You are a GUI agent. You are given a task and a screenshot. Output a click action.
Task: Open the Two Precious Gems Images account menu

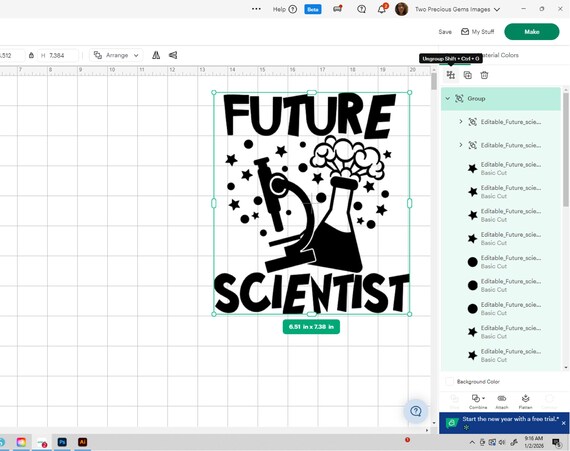pyautogui.click(x=457, y=9)
